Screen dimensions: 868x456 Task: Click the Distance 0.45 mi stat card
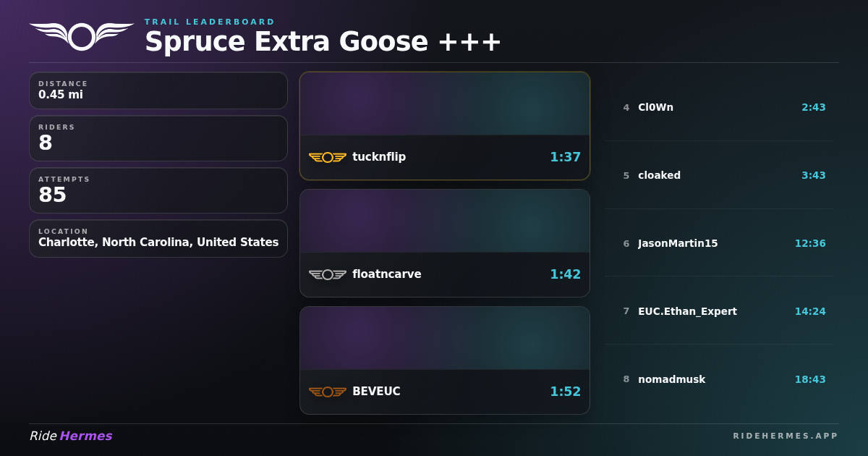(158, 90)
